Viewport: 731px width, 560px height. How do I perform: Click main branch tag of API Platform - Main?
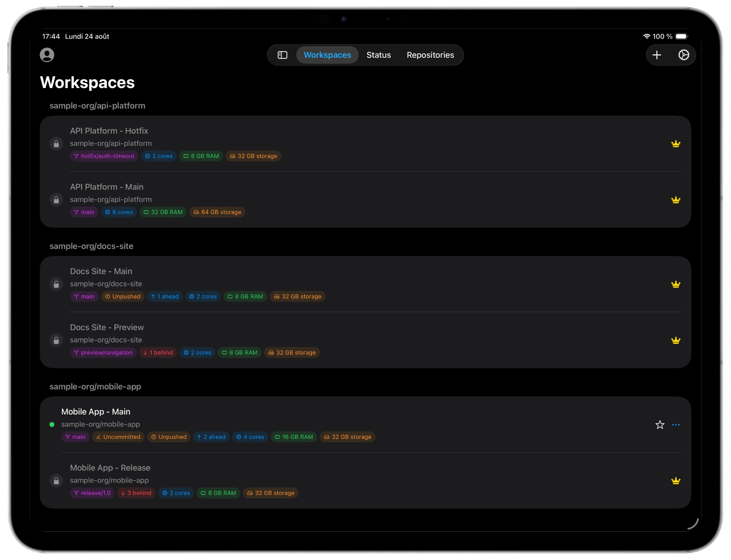(x=84, y=212)
